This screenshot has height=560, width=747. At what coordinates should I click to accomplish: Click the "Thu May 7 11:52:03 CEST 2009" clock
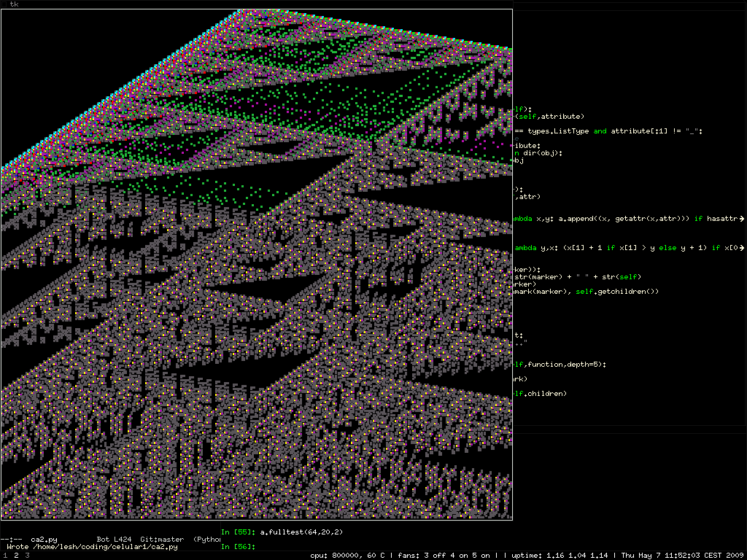682,556
